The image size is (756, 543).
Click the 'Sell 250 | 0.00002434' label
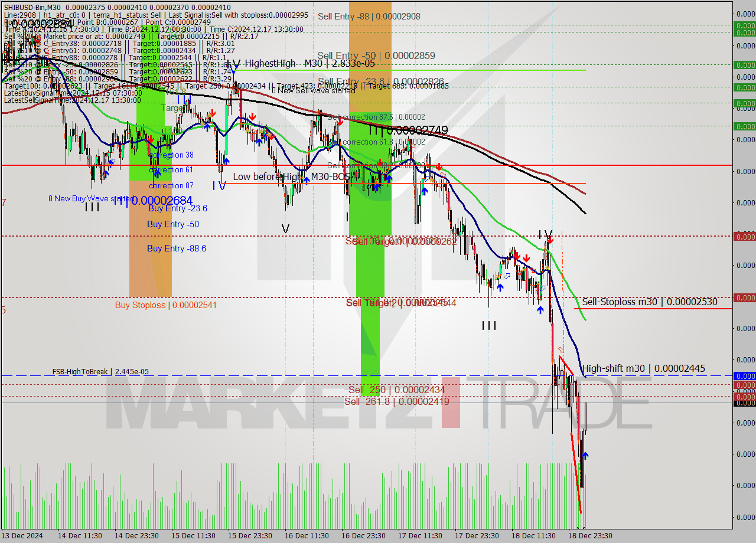(396, 390)
